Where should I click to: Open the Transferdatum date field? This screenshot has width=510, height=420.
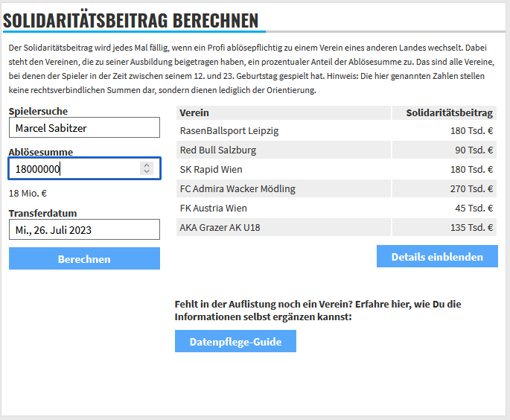(x=84, y=229)
